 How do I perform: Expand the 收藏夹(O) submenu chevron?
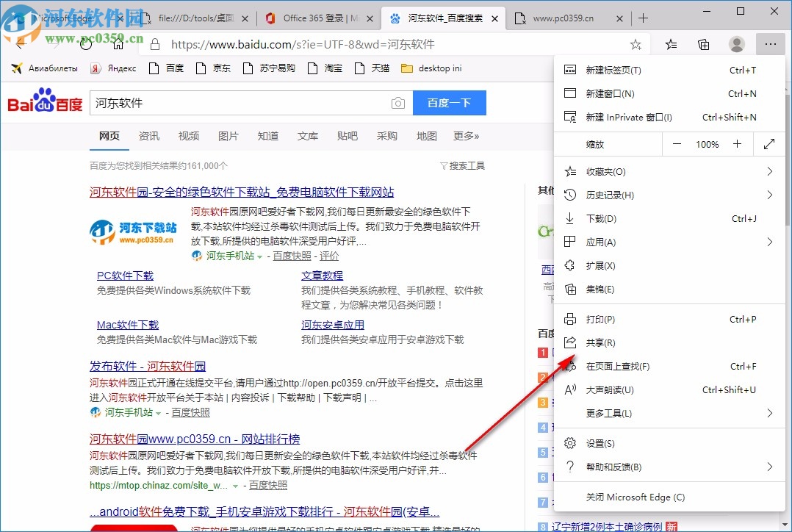click(x=770, y=171)
